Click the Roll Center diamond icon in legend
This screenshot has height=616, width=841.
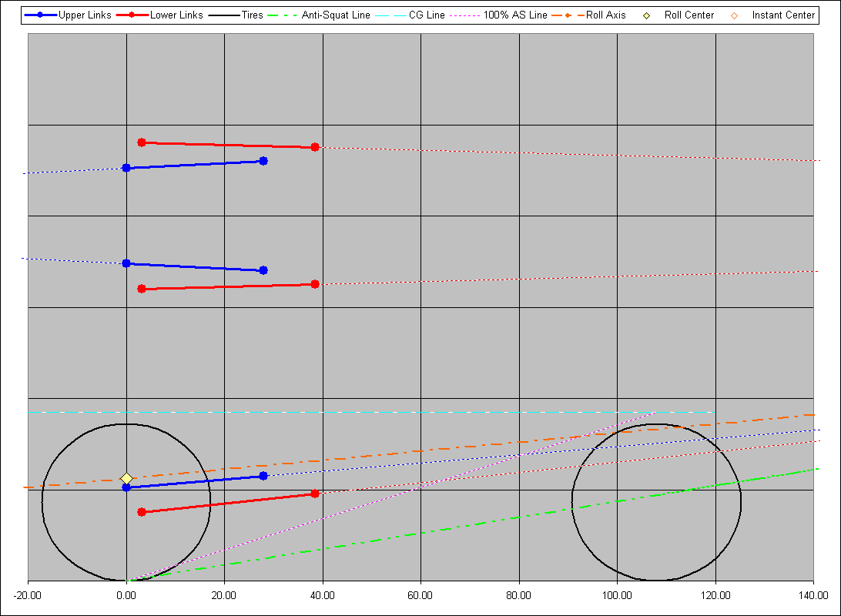[646, 15]
